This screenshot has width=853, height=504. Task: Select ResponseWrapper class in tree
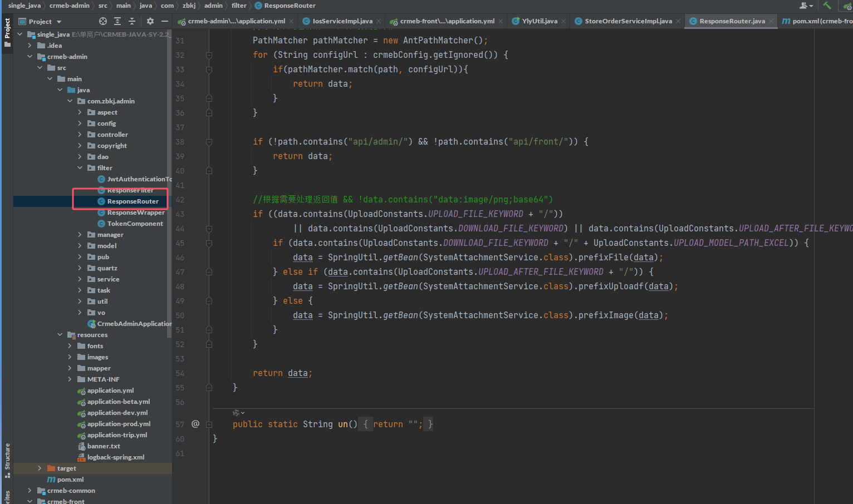tap(131, 213)
